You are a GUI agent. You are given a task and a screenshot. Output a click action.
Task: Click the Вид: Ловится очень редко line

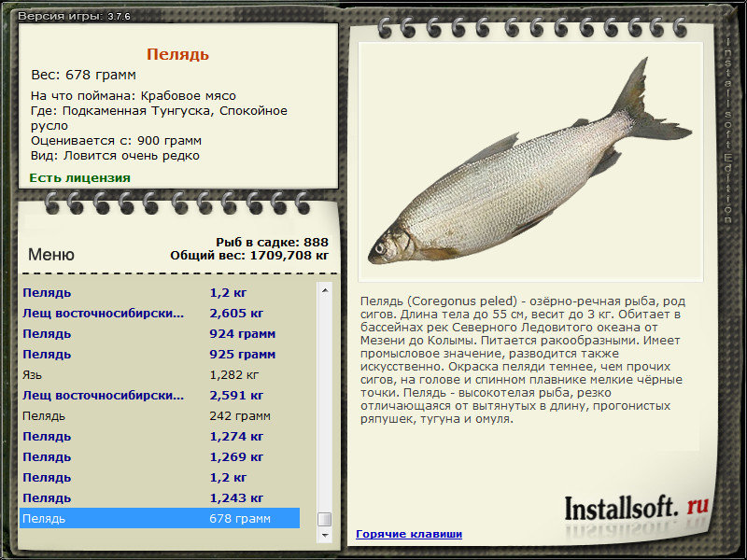point(115,156)
